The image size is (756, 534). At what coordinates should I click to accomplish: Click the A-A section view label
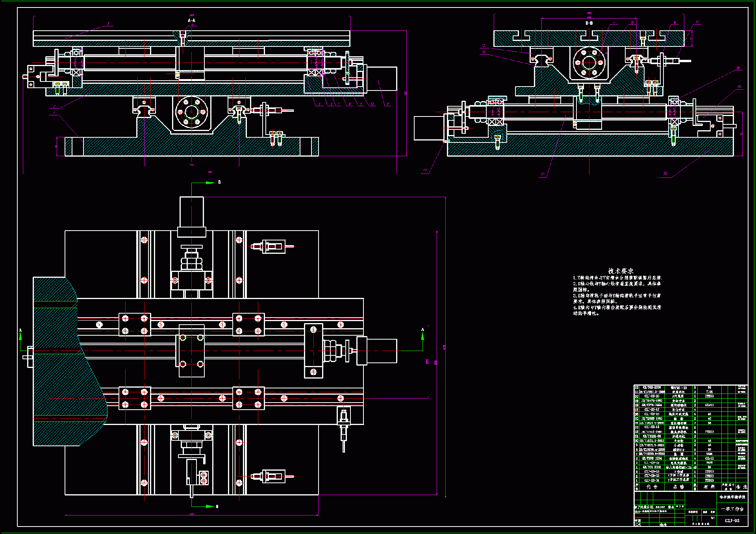(191, 20)
